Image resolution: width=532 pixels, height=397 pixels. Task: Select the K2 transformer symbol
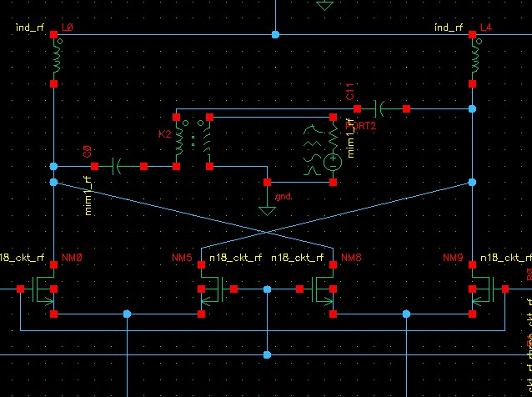(x=193, y=142)
